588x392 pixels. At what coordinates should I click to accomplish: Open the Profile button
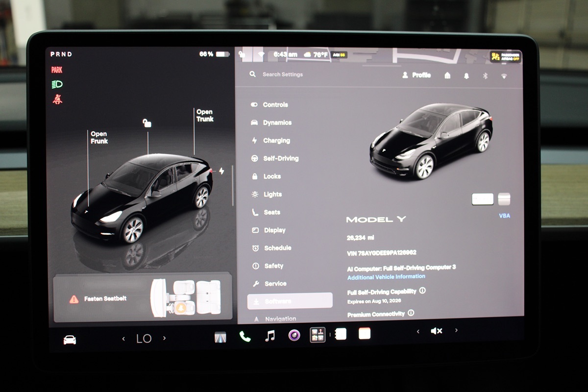pyautogui.click(x=416, y=75)
